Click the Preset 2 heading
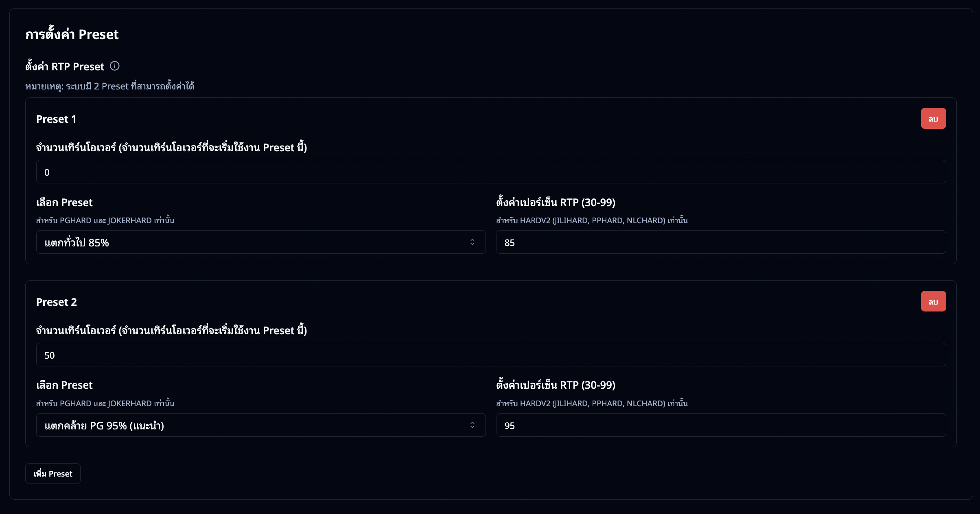The height and width of the screenshot is (514, 980). click(57, 302)
